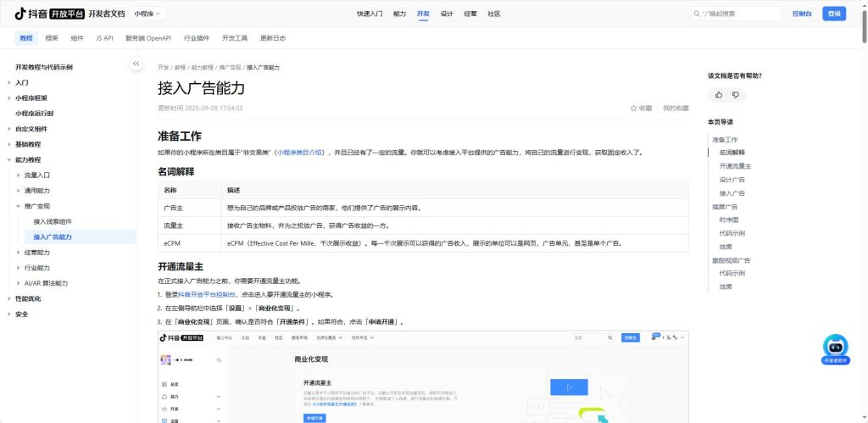Select 接入线索组件 in sidebar
The image size is (868, 423).
pos(53,221)
